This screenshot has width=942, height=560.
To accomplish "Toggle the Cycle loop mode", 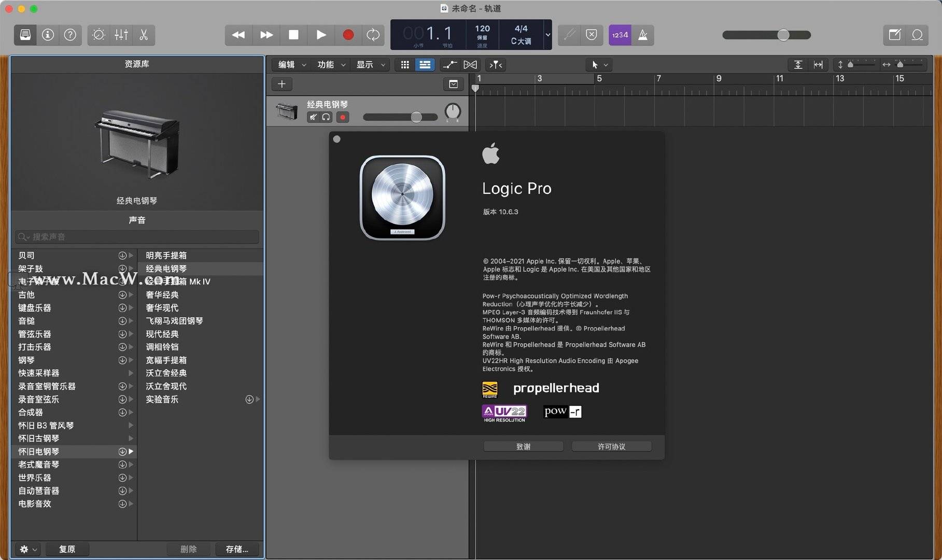I will (373, 35).
